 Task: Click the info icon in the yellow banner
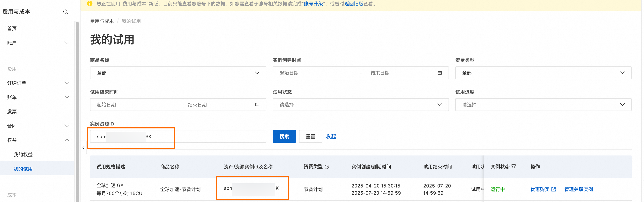point(89,4)
